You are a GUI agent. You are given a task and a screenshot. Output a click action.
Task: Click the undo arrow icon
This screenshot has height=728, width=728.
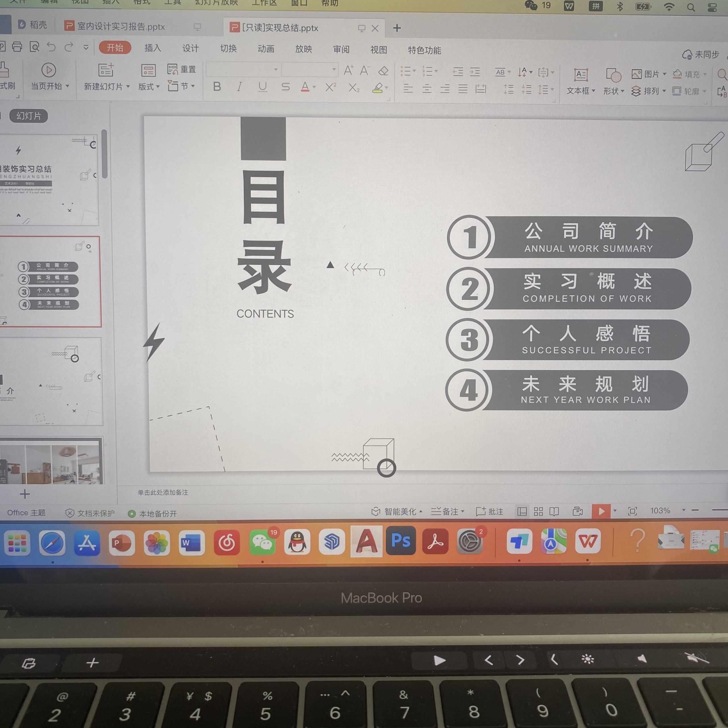[51, 47]
